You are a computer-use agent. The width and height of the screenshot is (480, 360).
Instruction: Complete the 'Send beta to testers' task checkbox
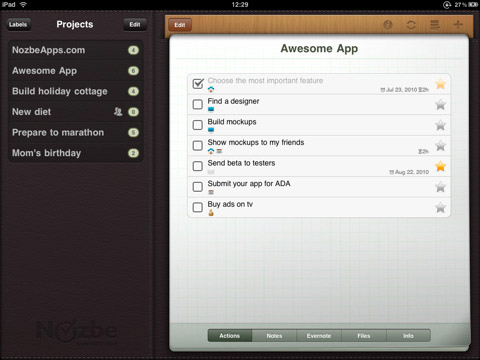pos(198,166)
